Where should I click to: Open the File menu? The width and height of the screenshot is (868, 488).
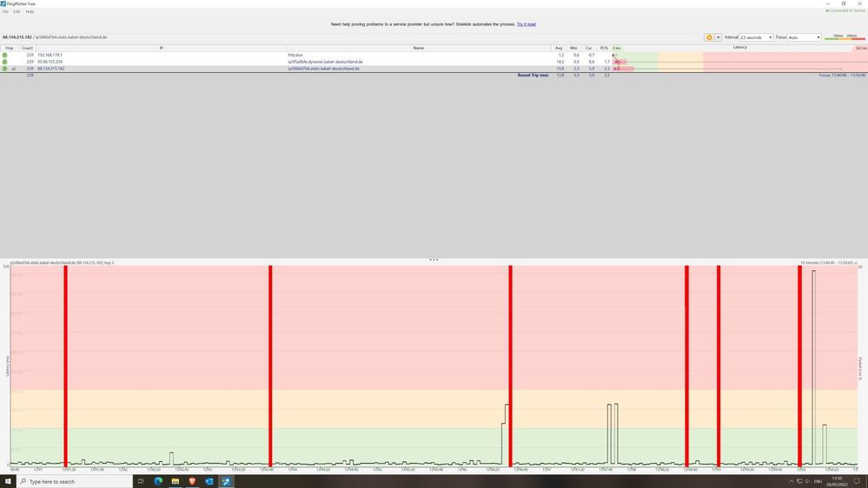coord(5,11)
